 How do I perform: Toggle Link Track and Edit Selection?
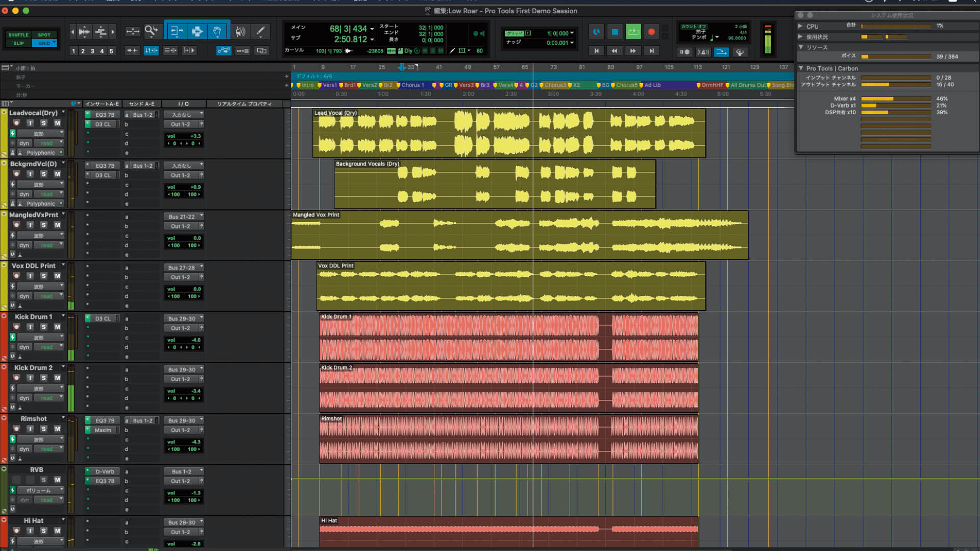coord(170,51)
